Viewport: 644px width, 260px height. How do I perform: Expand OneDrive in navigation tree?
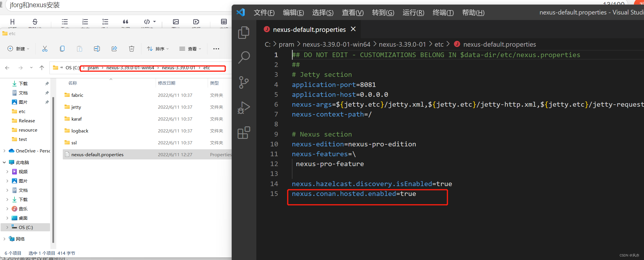(4, 151)
